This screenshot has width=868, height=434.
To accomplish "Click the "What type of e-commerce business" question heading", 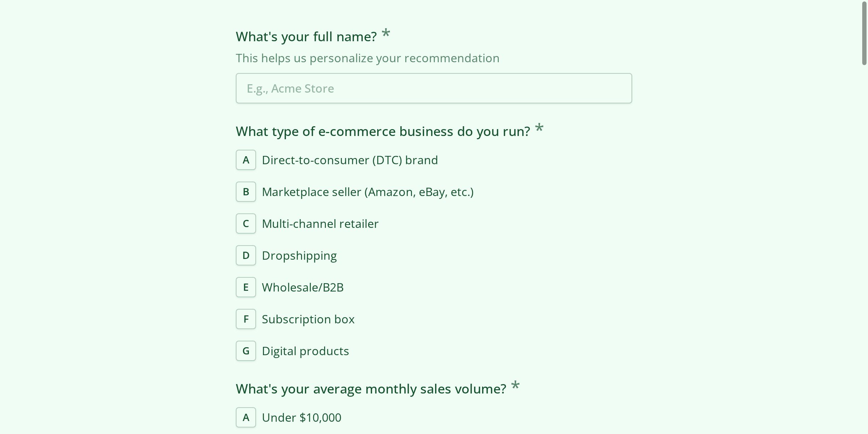I will click(383, 131).
